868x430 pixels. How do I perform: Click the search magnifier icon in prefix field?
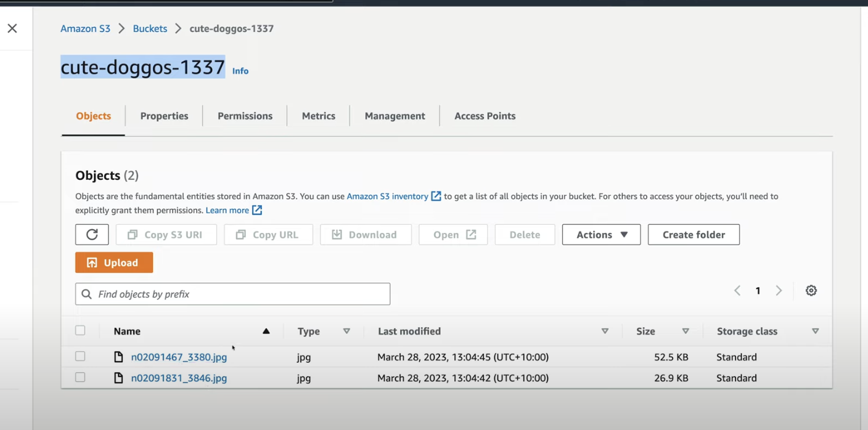(x=87, y=294)
